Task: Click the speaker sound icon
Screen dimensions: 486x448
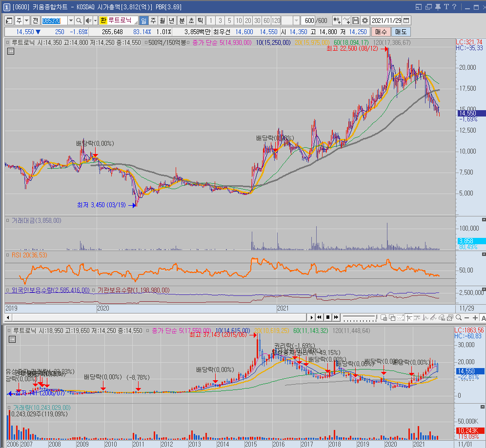Action: [88, 20]
